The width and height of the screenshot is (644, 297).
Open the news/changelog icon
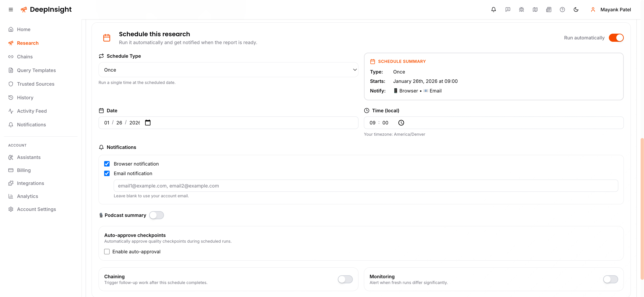(x=549, y=9)
